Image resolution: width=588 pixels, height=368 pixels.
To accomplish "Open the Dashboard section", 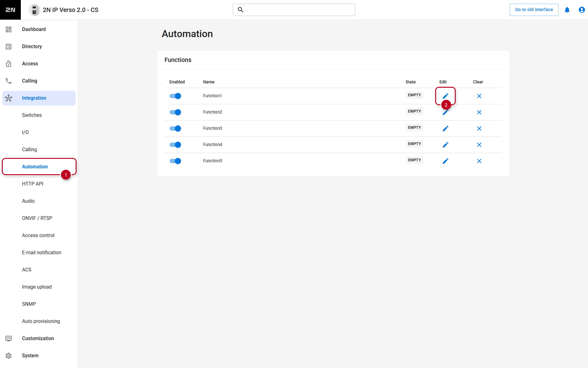I will click(x=39, y=29).
